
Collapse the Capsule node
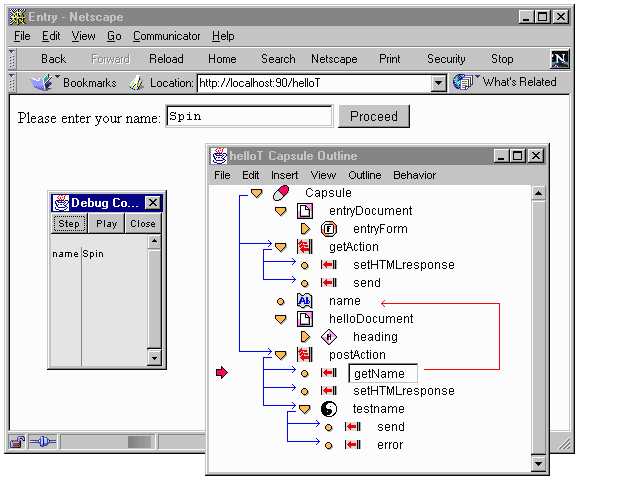pyautogui.click(x=256, y=193)
